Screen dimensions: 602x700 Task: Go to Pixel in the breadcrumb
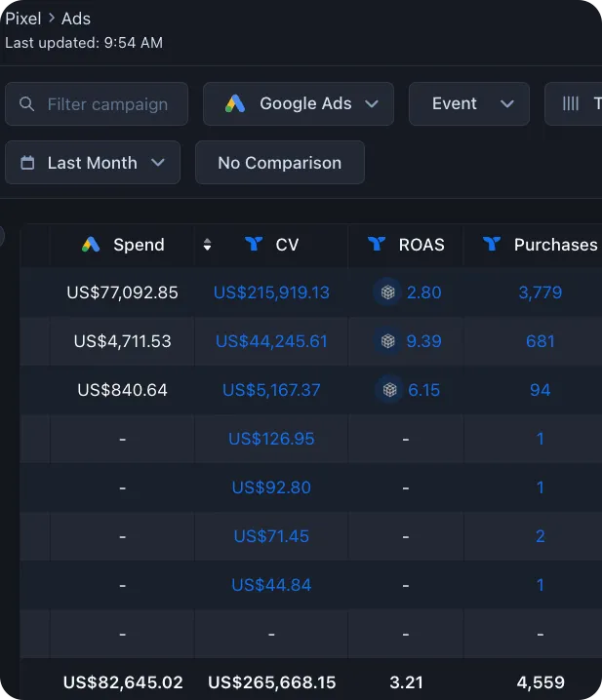(22, 19)
